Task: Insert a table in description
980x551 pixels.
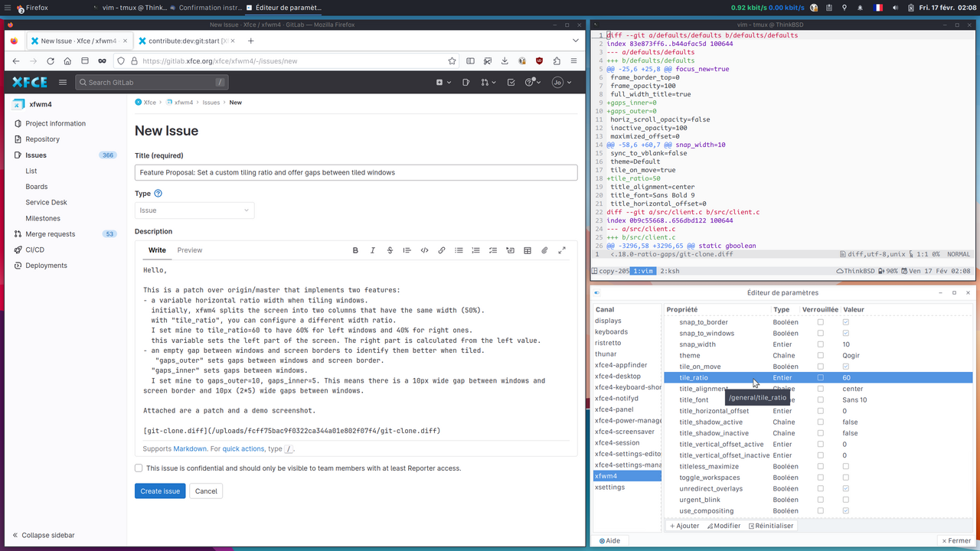Action: tap(528, 250)
